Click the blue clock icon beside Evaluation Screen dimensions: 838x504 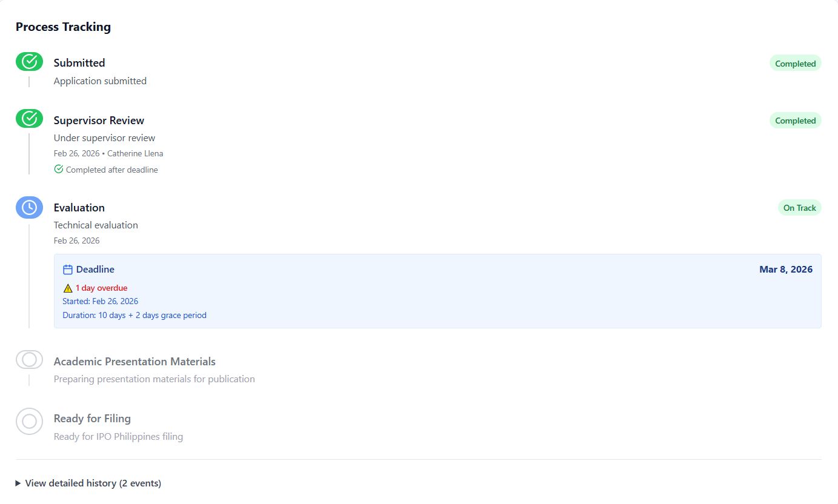tap(29, 207)
